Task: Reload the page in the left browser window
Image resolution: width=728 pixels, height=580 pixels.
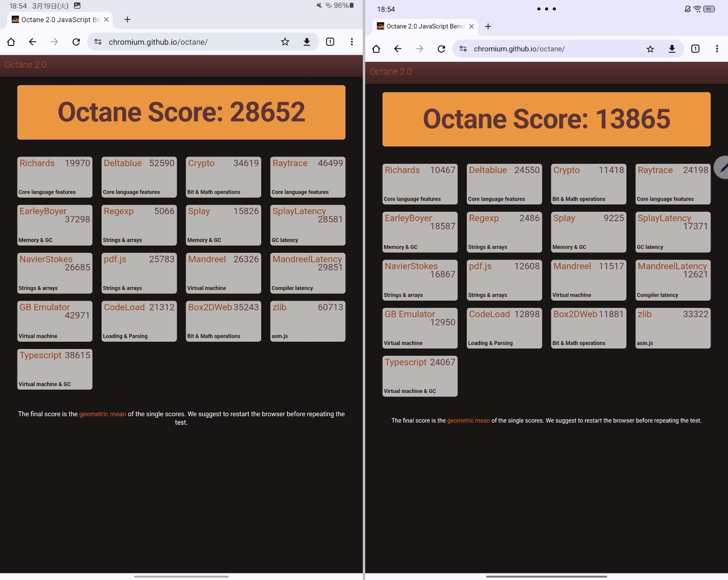Action: (76, 42)
